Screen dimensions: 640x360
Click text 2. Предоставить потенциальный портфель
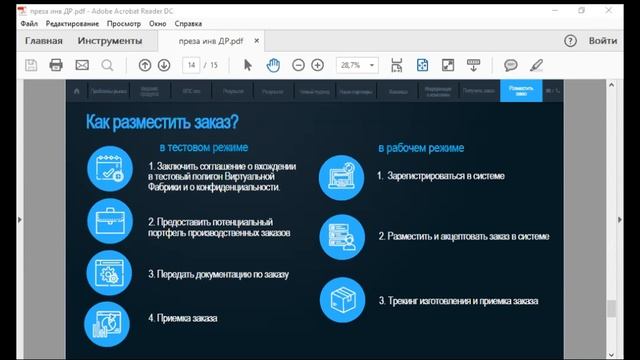click(x=219, y=227)
